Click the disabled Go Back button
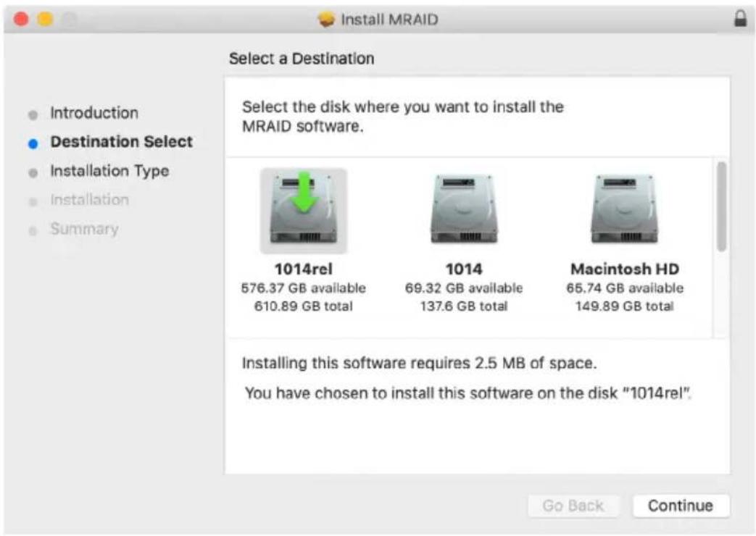 [x=573, y=506]
